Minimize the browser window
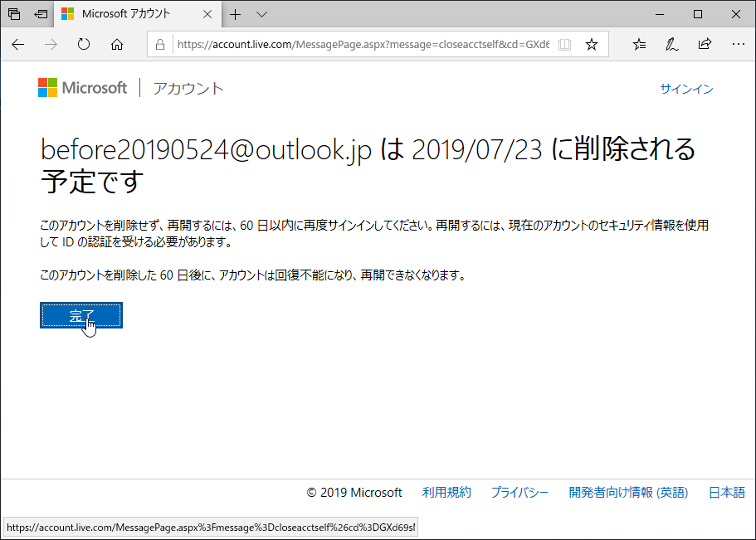 tap(660, 14)
